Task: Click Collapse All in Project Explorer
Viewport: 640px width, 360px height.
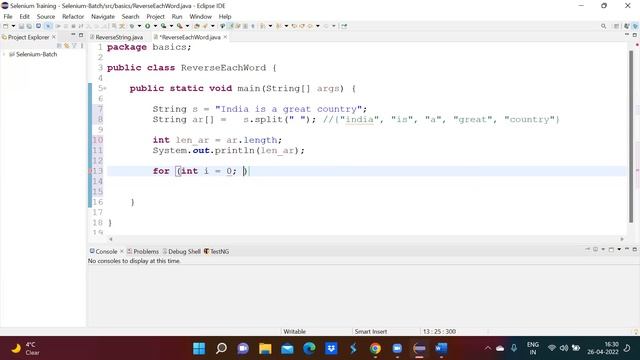Action: coord(60,46)
